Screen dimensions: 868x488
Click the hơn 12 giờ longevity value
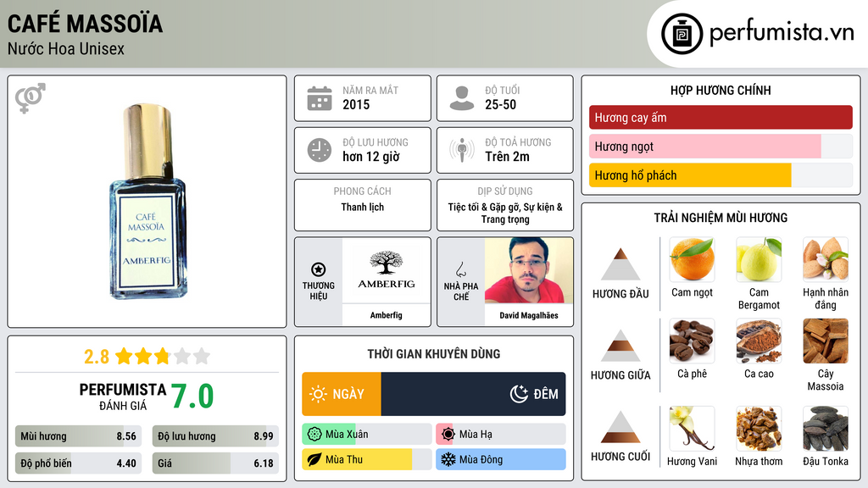pyautogui.click(x=371, y=157)
